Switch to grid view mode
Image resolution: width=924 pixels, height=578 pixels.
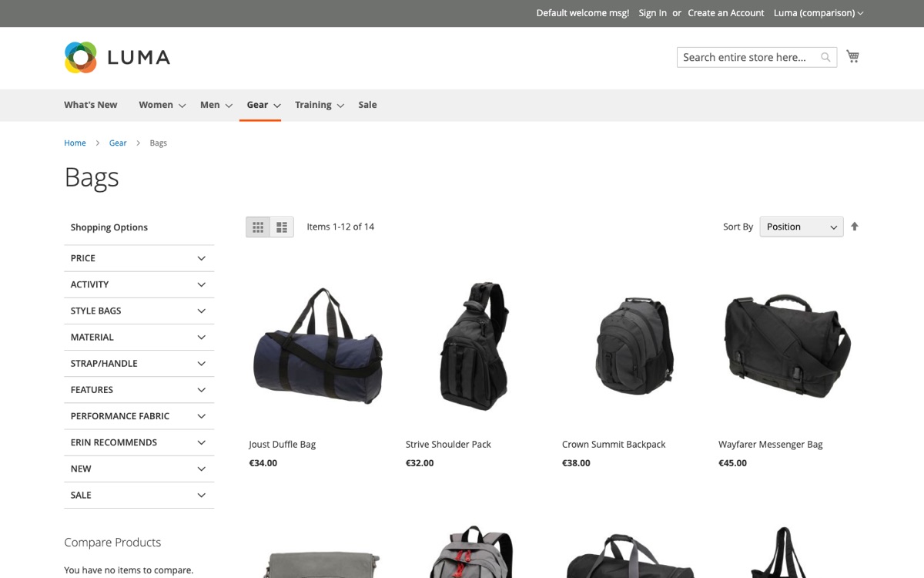[258, 227]
